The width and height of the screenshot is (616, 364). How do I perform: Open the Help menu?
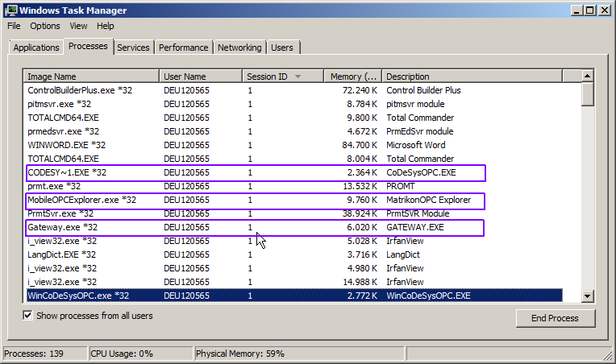[106, 26]
